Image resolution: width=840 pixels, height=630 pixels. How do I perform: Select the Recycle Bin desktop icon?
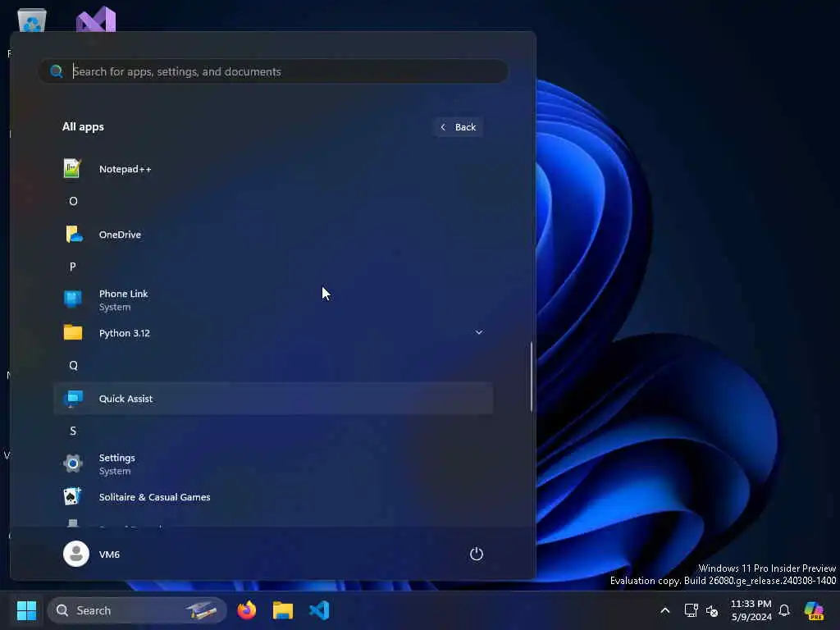pyautogui.click(x=32, y=21)
